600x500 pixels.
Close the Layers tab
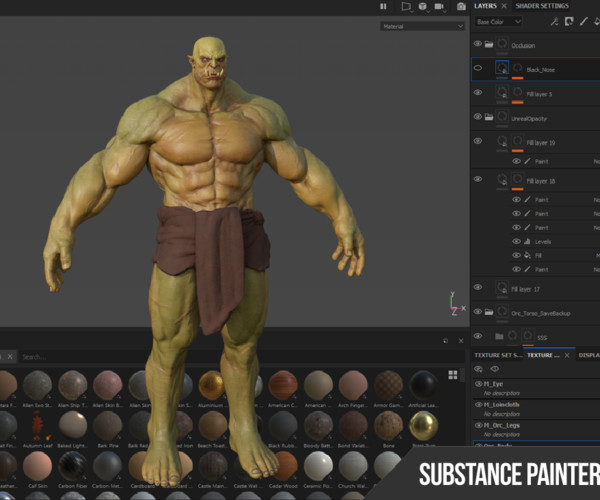pyautogui.click(x=504, y=6)
